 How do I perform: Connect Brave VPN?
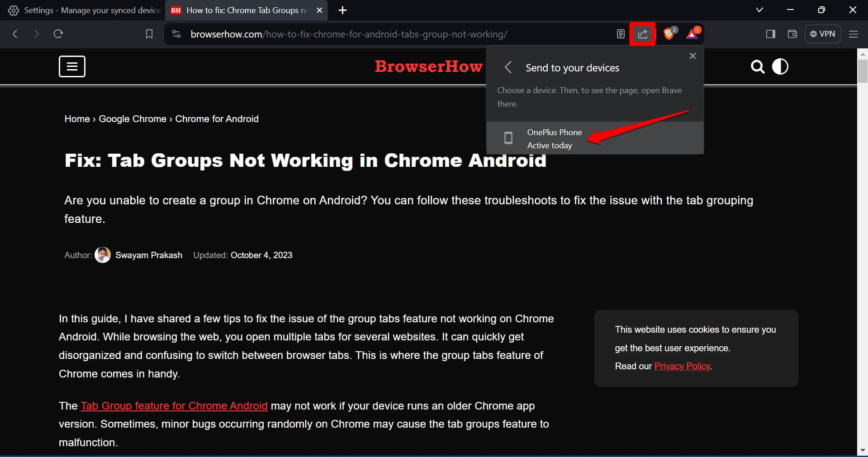(x=823, y=34)
